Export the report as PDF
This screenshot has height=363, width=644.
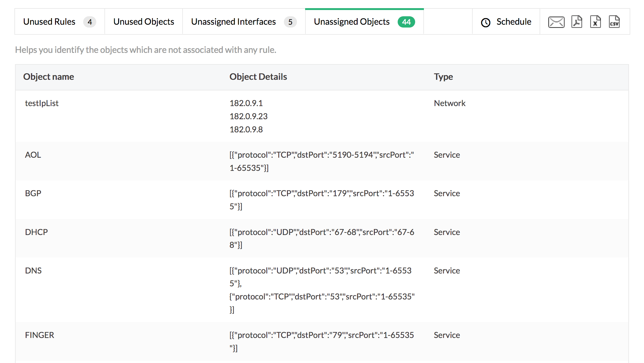[576, 22]
